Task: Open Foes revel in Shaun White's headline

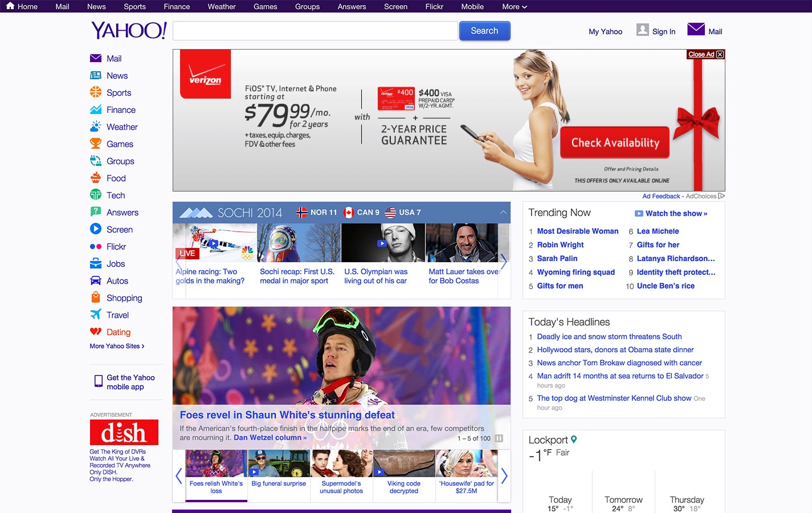Action: (287, 415)
